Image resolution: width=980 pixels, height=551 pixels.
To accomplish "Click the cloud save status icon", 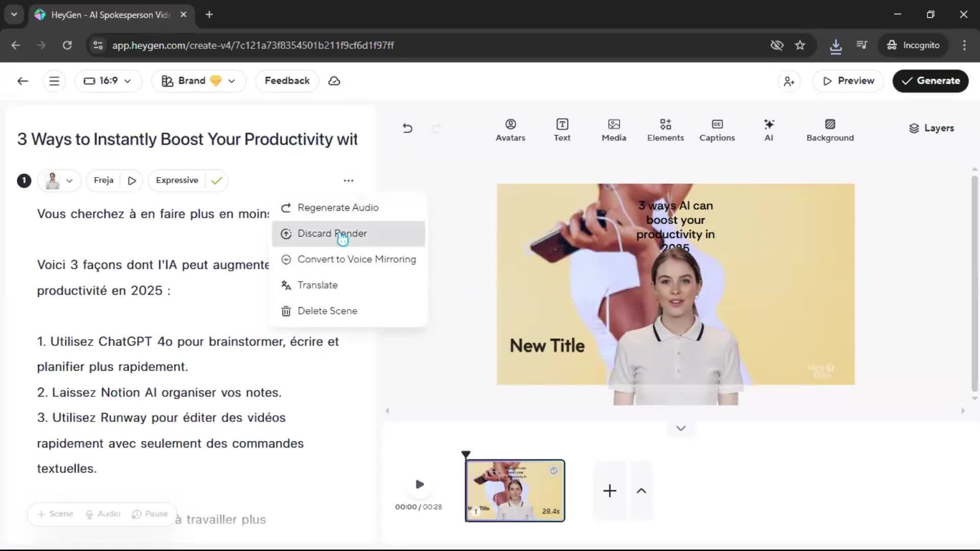I will click(x=334, y=81).
